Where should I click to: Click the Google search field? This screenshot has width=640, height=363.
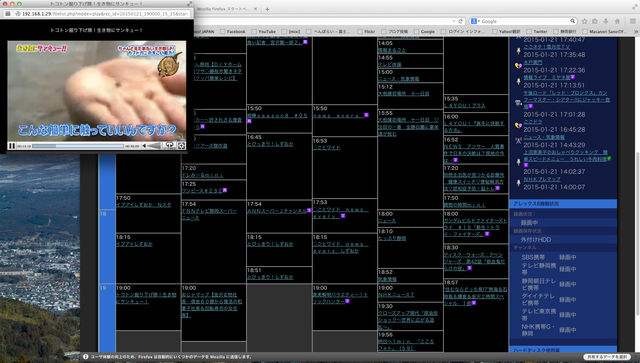(524, 21)
